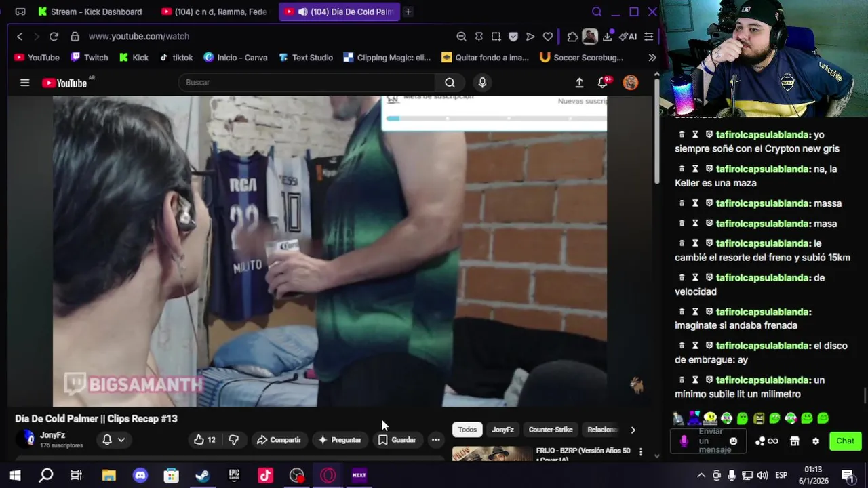The width and height of the screenshot is (868, 488).
Task: Open the YouTube account avatar menu
Action: [x=631, y=83]
